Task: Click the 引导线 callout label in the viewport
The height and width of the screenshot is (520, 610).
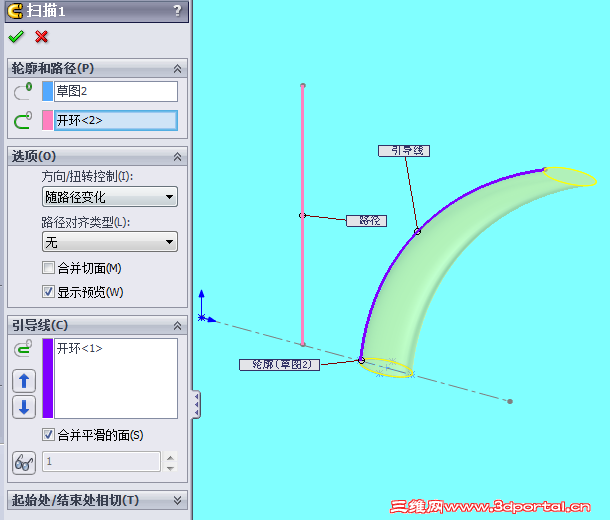Action: [404, 151]
